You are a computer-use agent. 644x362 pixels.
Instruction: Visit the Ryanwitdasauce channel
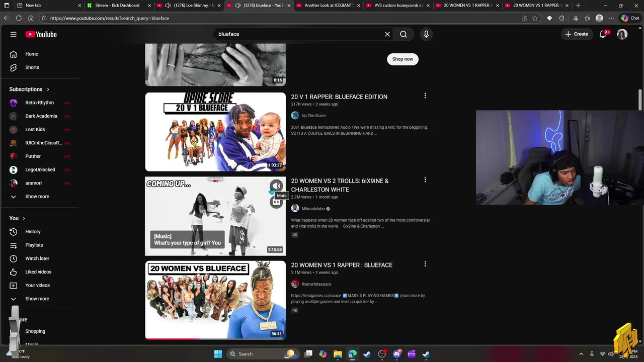tap(316, 284)
